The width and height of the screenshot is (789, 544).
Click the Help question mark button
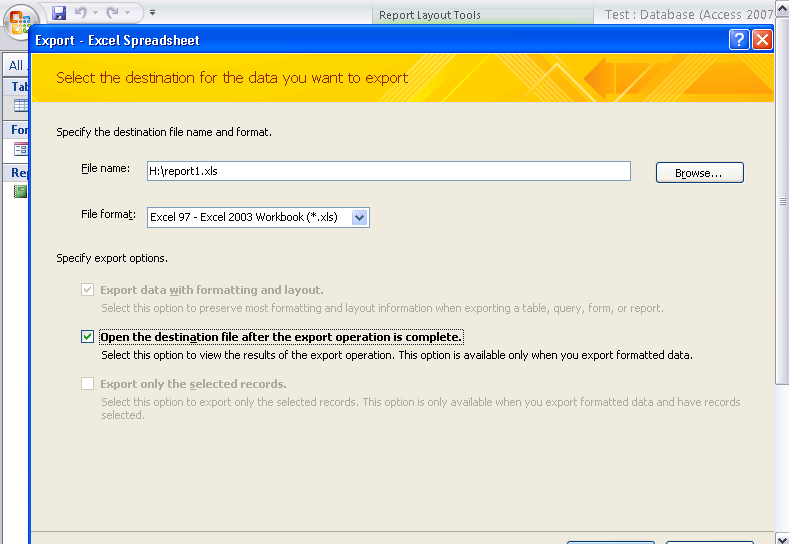[x=739, y=39]
